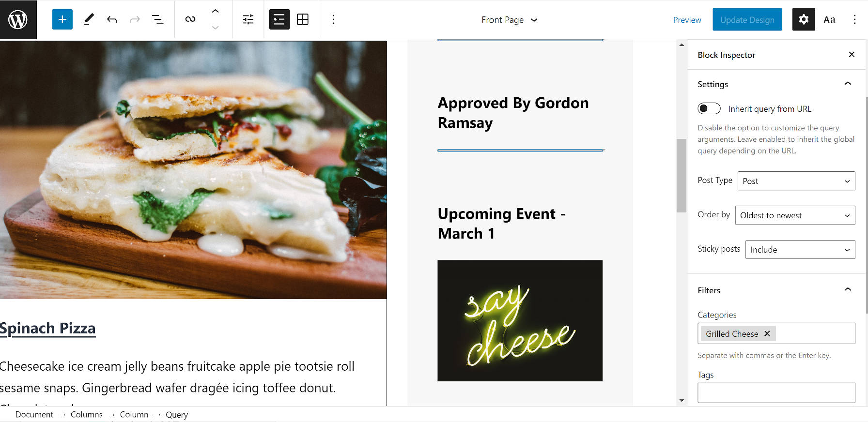Open the Document Overview panel
This screenshot has height=422, width=868.
click(x=158, y=19)
